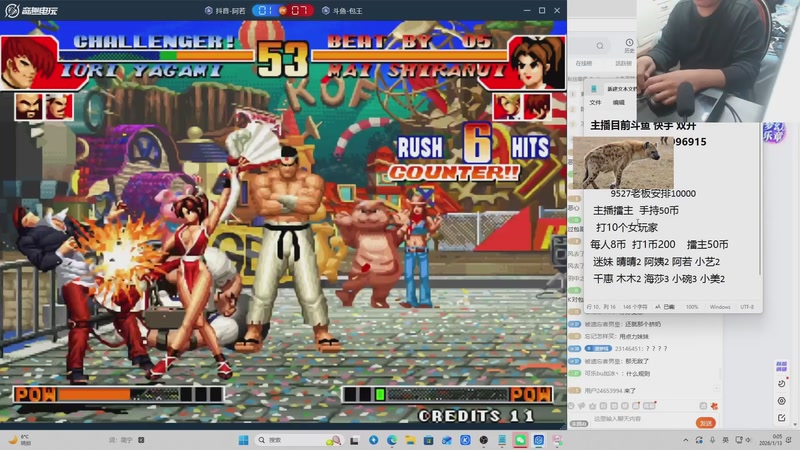Click the target settings icon in side panel

(781, 401)
